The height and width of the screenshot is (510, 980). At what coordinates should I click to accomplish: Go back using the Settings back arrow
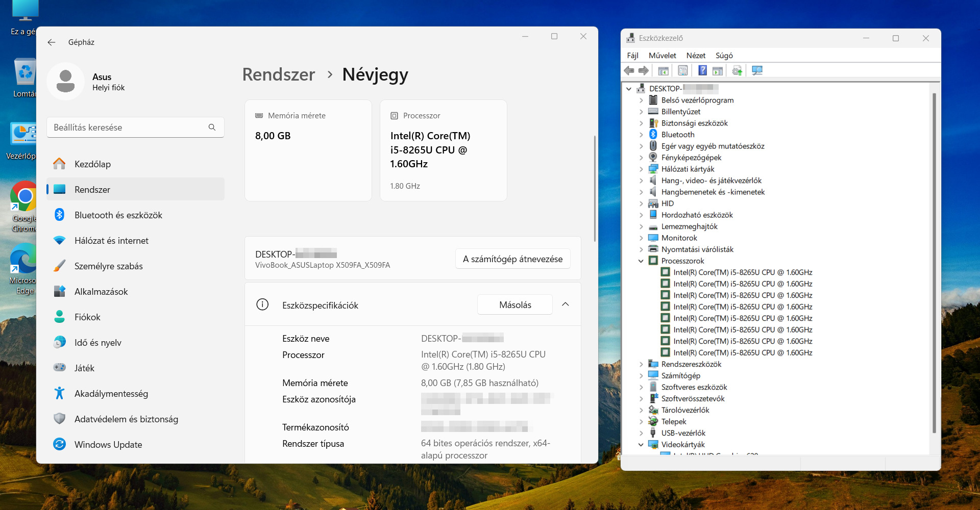click(x=52, y=42)
